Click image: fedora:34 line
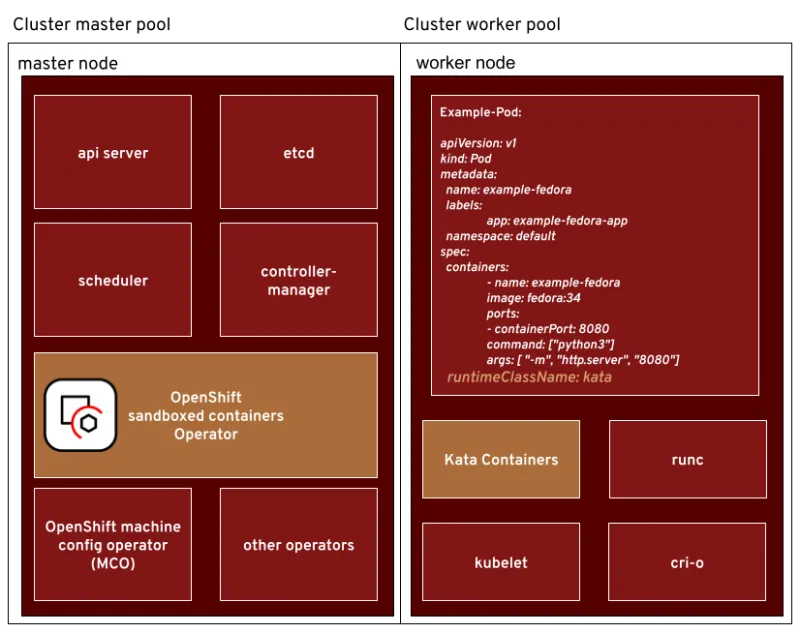 click(533, 298)
